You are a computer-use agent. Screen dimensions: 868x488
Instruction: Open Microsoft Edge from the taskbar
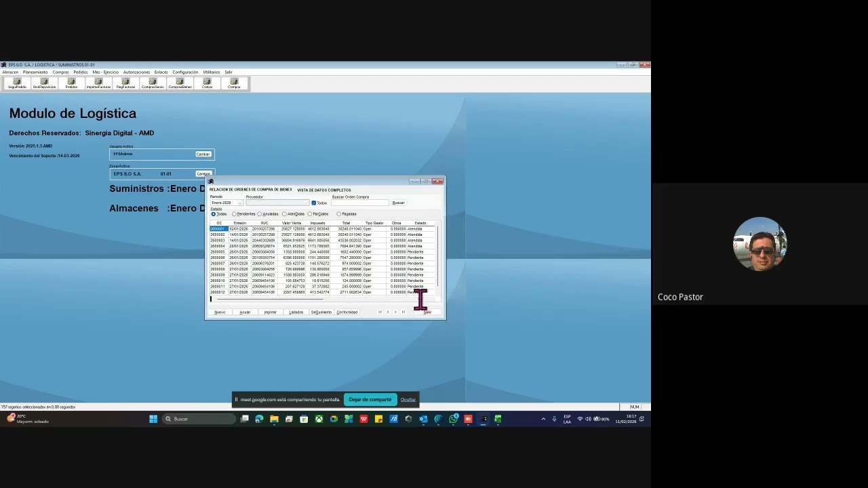click(x=259, y=419)
